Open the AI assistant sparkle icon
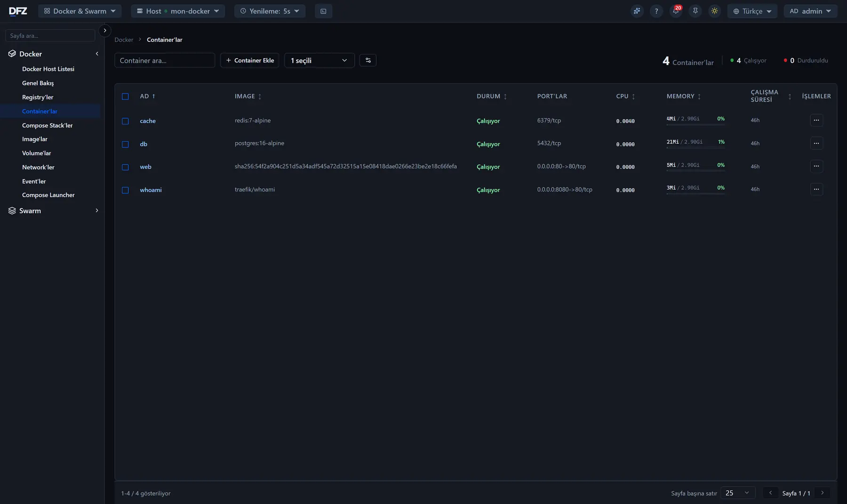The image size is (847, 504). point(637,11)
